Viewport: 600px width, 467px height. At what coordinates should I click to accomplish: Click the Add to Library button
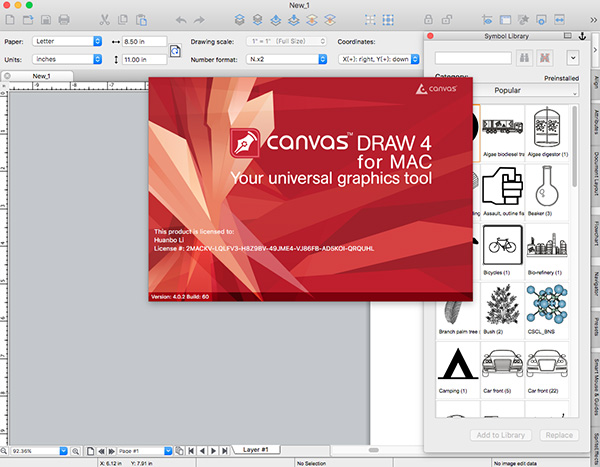501,435
